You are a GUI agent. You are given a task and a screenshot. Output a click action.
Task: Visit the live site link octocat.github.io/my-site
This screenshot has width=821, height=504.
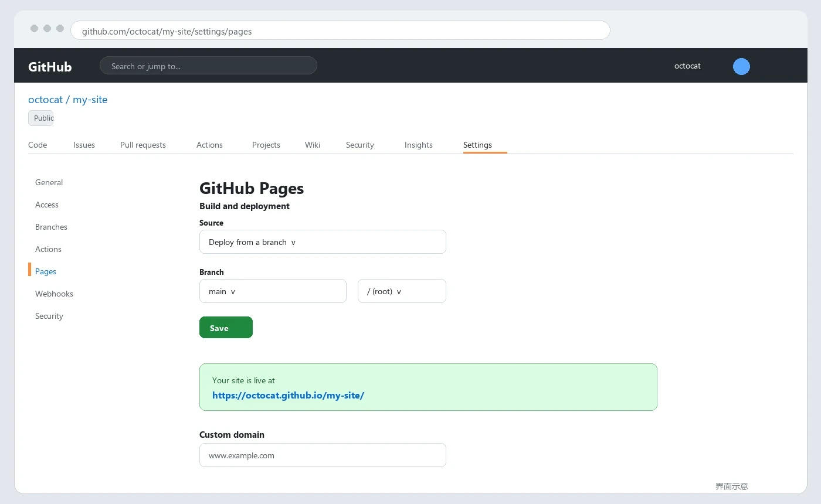tap(288, 395)
